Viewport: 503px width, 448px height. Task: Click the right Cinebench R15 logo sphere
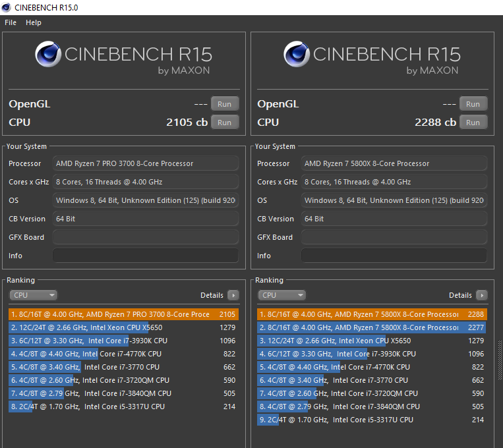(297, 55)
